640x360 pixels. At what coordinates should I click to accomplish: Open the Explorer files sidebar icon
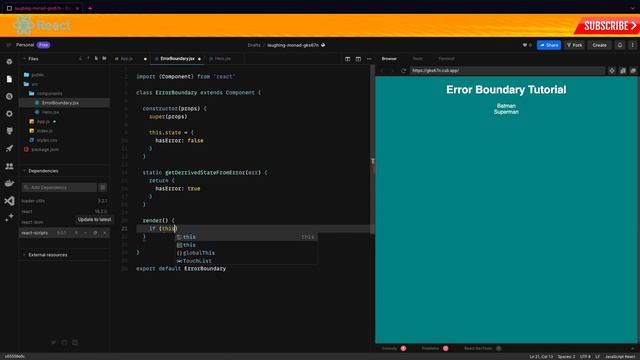pos(9,79)
